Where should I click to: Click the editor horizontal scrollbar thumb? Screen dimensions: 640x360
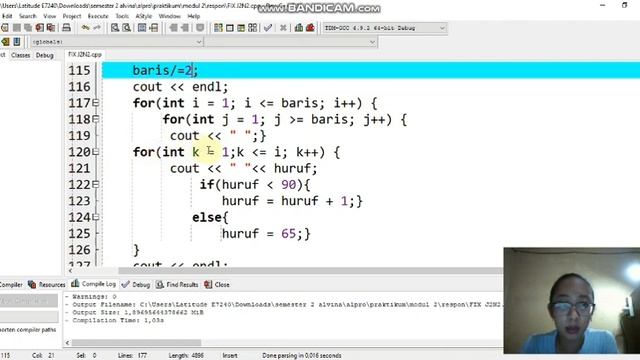(x=310, y=271)
